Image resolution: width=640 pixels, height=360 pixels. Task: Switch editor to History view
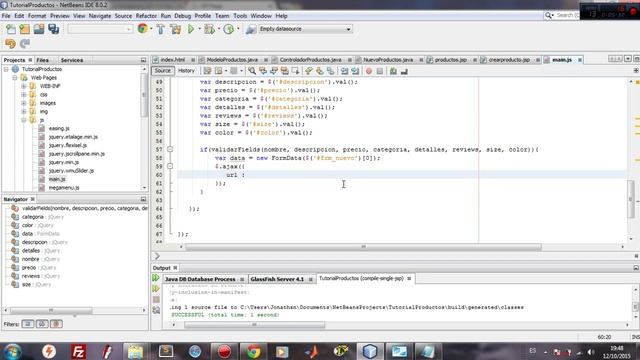[x=186, y=71]
